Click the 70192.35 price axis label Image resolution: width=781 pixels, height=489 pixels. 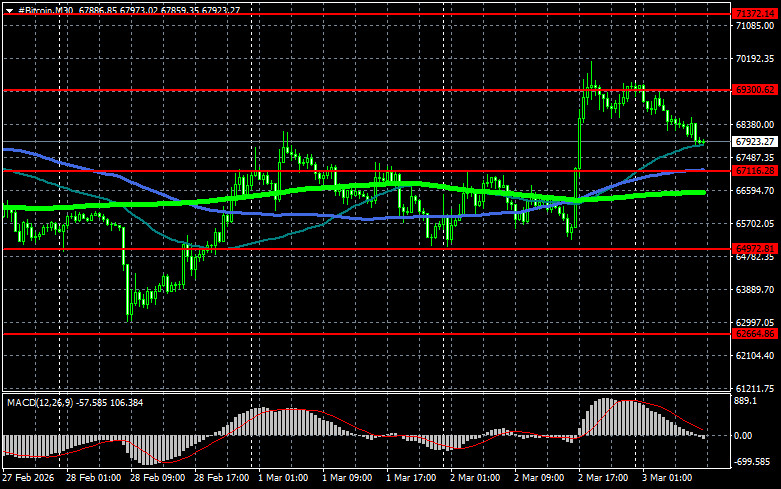click(755, 59)
